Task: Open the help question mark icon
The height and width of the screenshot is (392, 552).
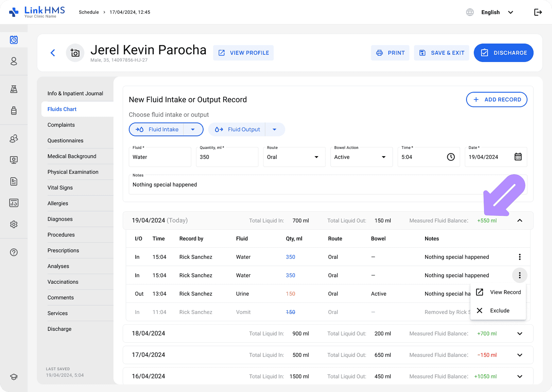Action: coord(14,252)
